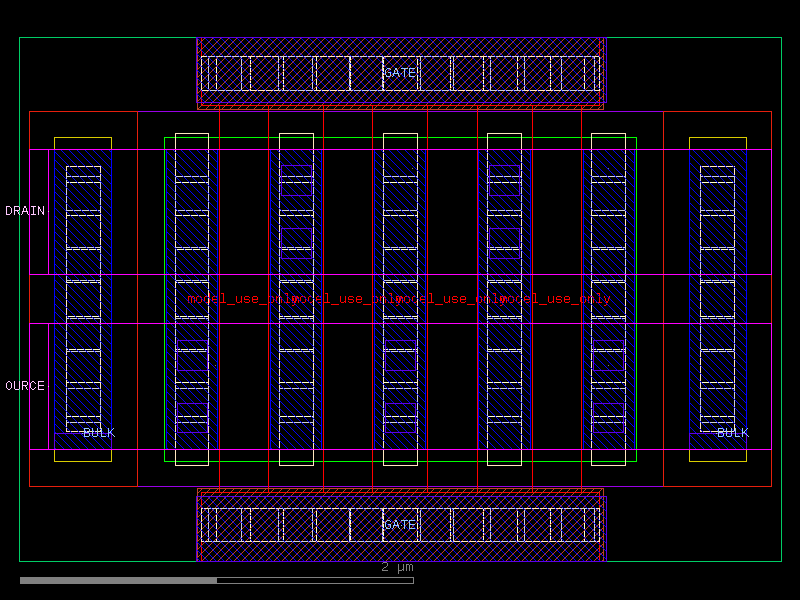800x600 pixels.
Task: Select the leftmost model_use_only watermark text
Action: (240, 297)
